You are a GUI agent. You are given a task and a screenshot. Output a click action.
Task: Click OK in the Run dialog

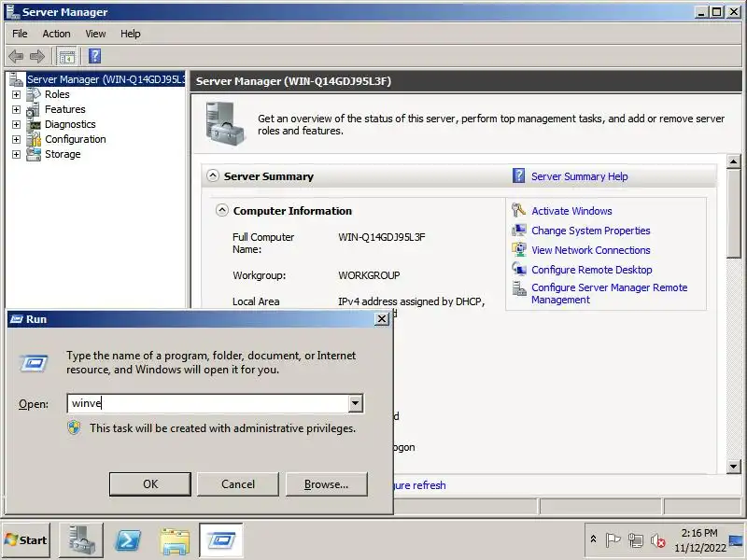pyautogui.click(x=150, y=484)
